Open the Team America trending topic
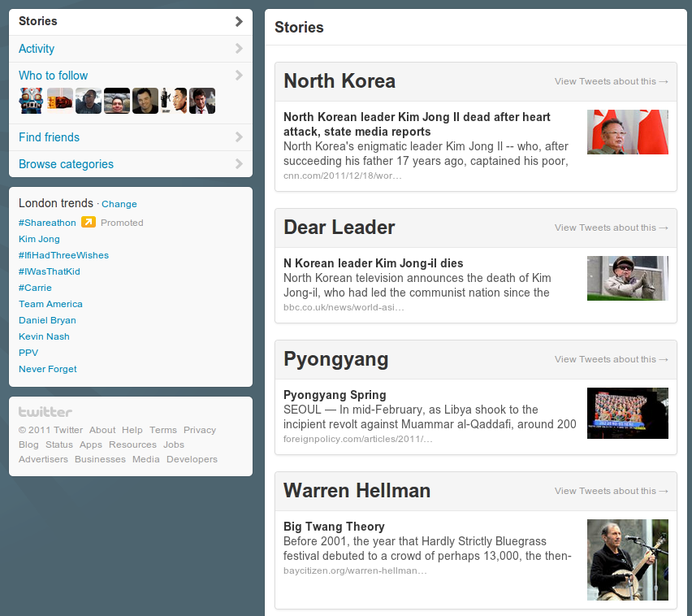692x616 pixels. [50, 304]
